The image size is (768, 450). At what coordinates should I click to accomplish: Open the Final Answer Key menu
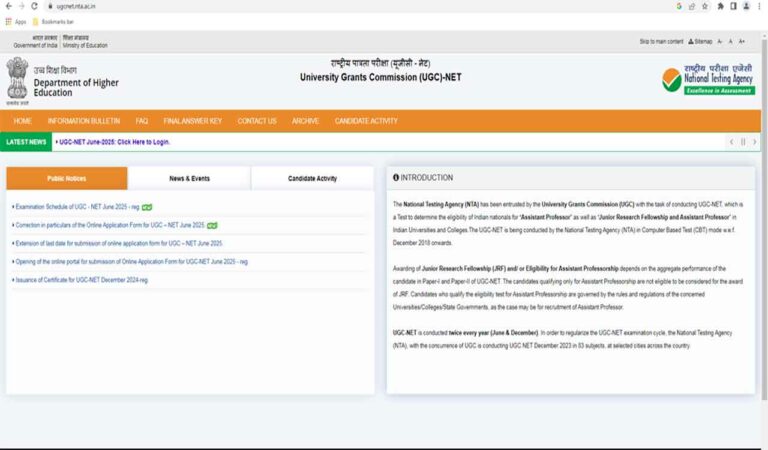coord(192,121)
